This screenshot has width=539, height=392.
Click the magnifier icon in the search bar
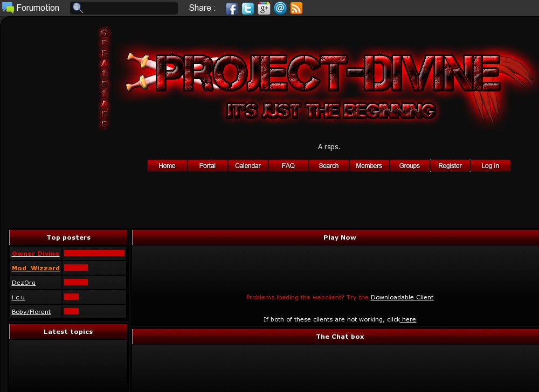tap(76, 8)
